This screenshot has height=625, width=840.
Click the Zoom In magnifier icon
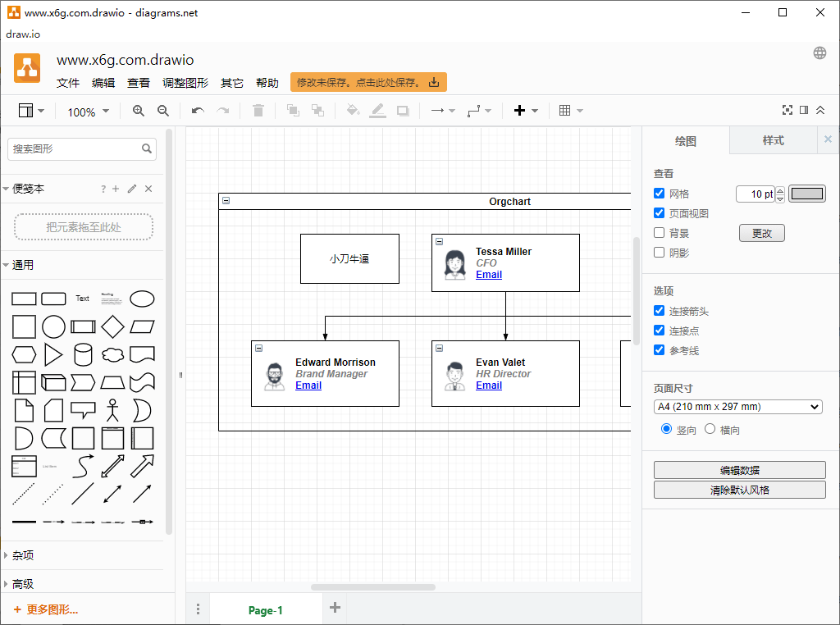tap(138, 110)
